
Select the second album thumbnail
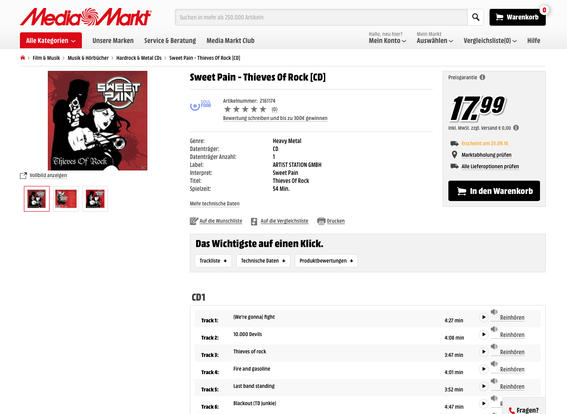click(66, 199)
